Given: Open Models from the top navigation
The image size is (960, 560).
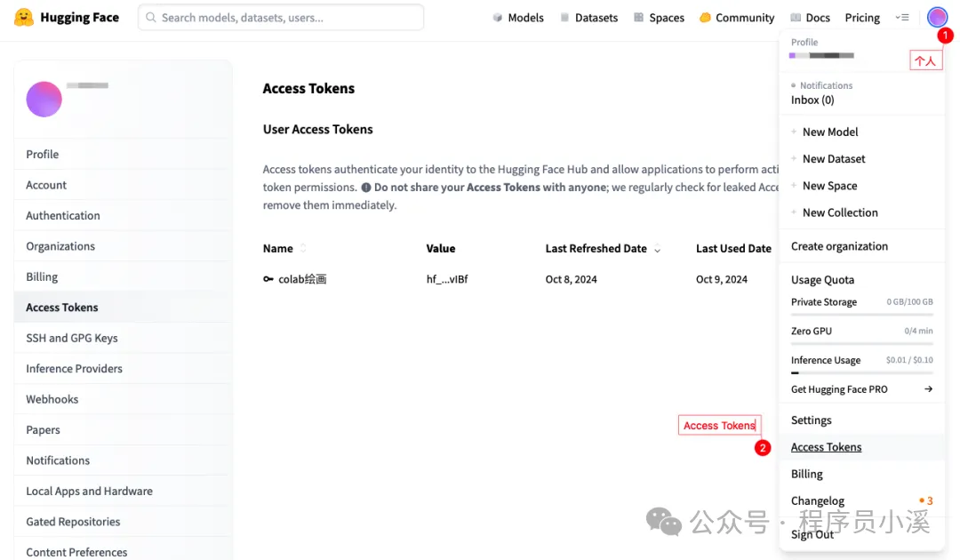Looking at the screenshot, I should click(518, 18).
